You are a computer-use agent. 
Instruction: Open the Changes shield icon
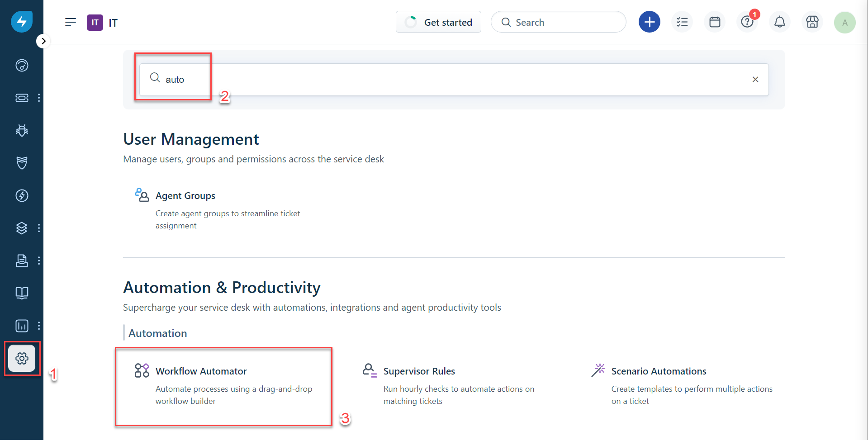click(21, 163)
